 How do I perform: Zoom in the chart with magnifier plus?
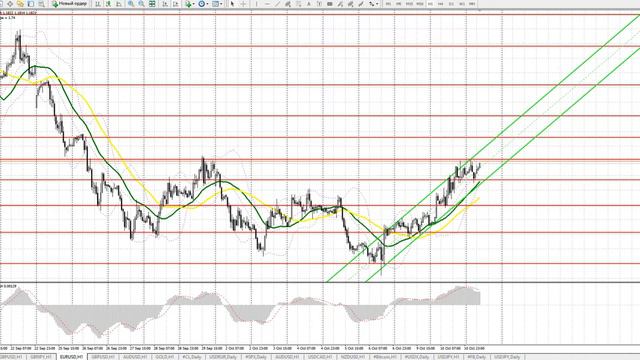coord(131,4)
